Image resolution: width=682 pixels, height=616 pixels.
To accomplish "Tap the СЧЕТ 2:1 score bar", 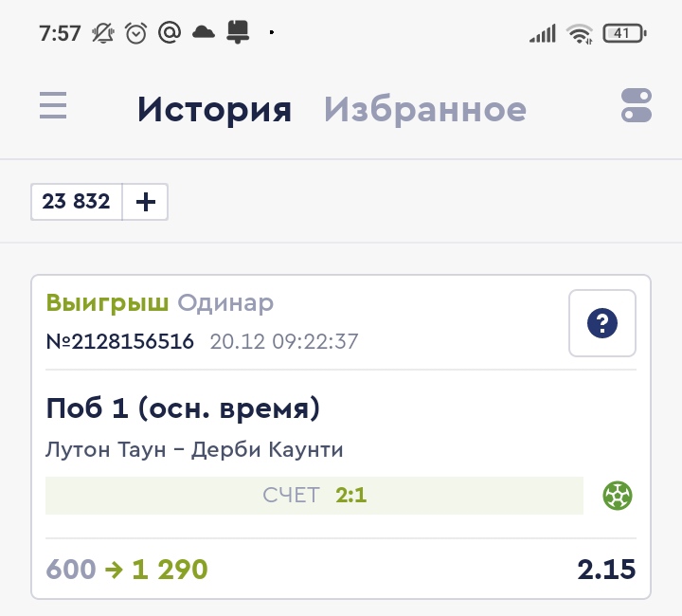I will tap(314, 495).
